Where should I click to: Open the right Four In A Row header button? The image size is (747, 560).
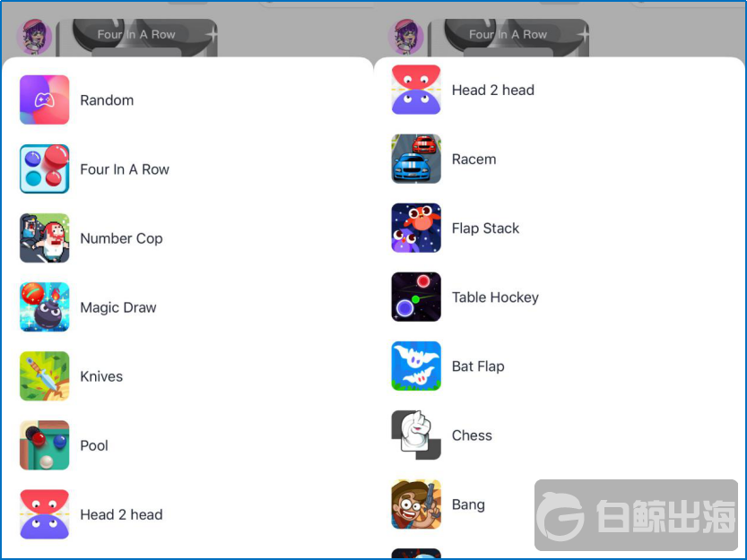point(508,35)
